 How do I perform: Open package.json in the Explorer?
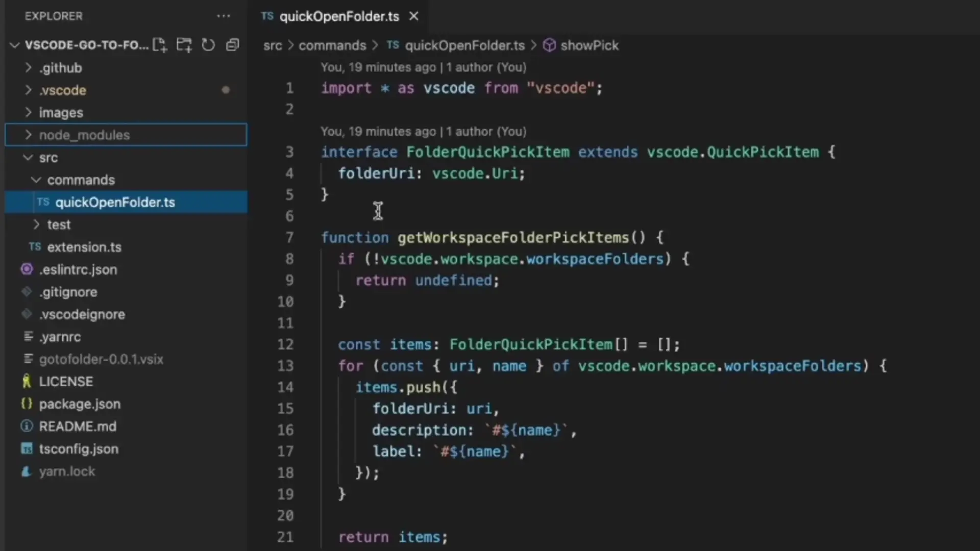[80, 404]
